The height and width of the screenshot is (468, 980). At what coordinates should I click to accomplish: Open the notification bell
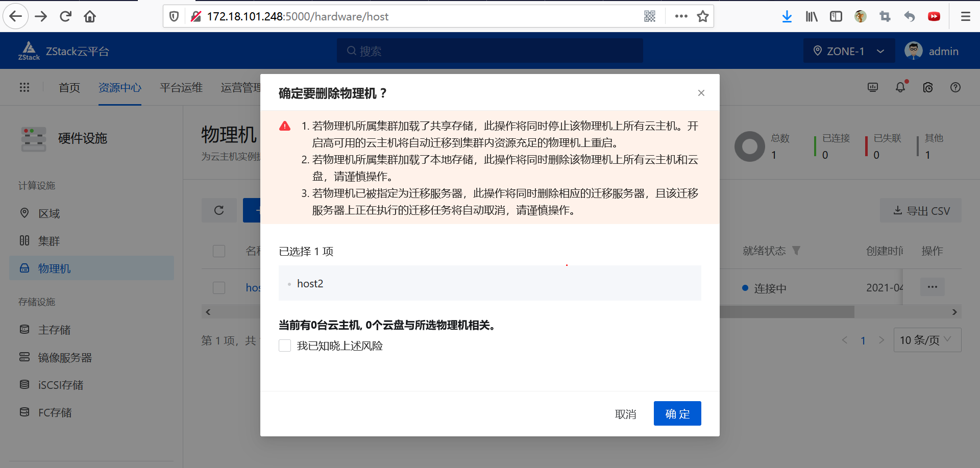(x=900, y=87)
